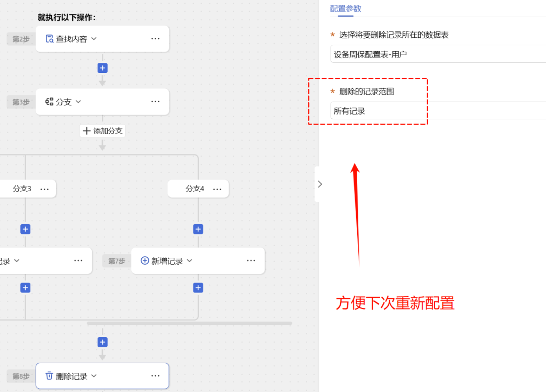
Task: Click the horizontal scrollbar under the branches
Action: (x=189, y=323)
